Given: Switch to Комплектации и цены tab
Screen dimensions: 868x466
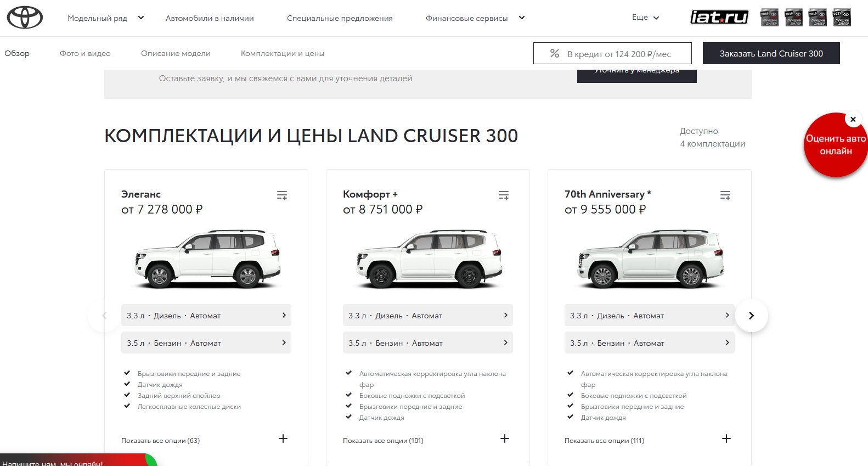Looking at the screenshot, I should 283,53.
